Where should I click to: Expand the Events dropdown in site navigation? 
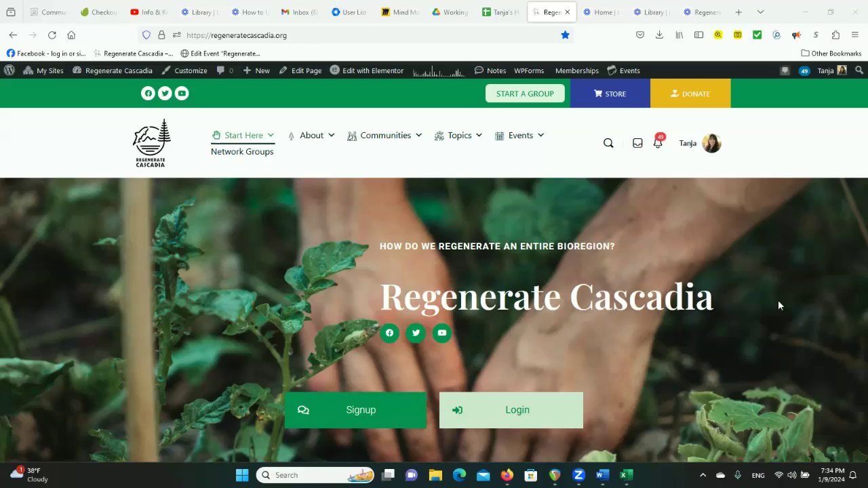519,136
